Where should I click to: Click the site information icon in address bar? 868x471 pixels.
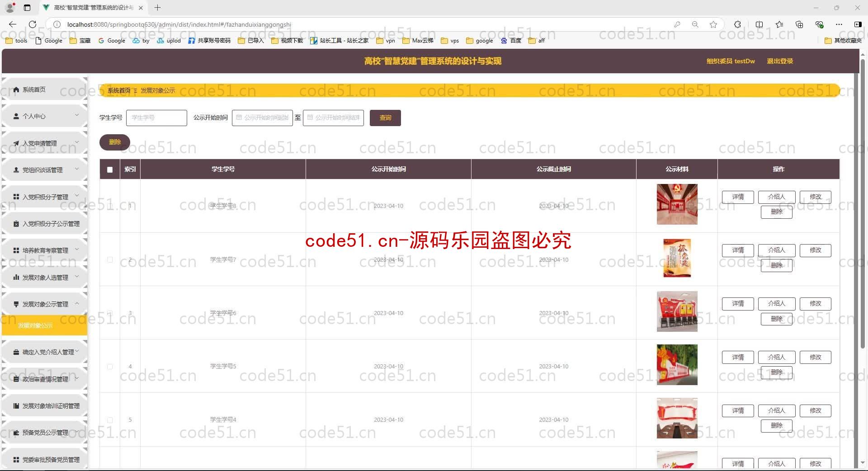pos(57,24)
